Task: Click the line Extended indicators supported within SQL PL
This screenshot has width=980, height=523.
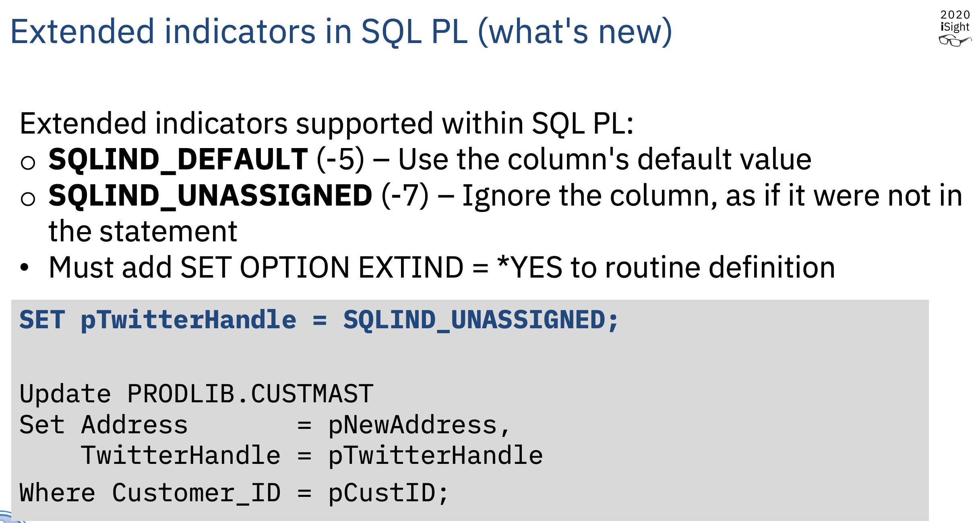Action: point(327,124)
